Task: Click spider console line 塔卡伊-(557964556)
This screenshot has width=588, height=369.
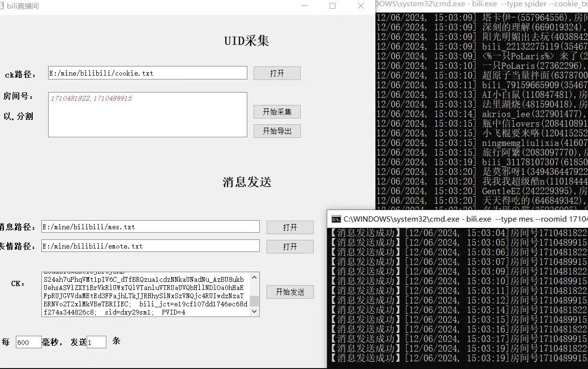Action: 482,18
